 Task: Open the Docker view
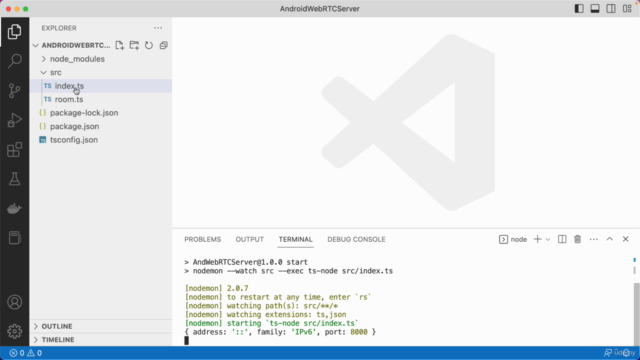14,209
